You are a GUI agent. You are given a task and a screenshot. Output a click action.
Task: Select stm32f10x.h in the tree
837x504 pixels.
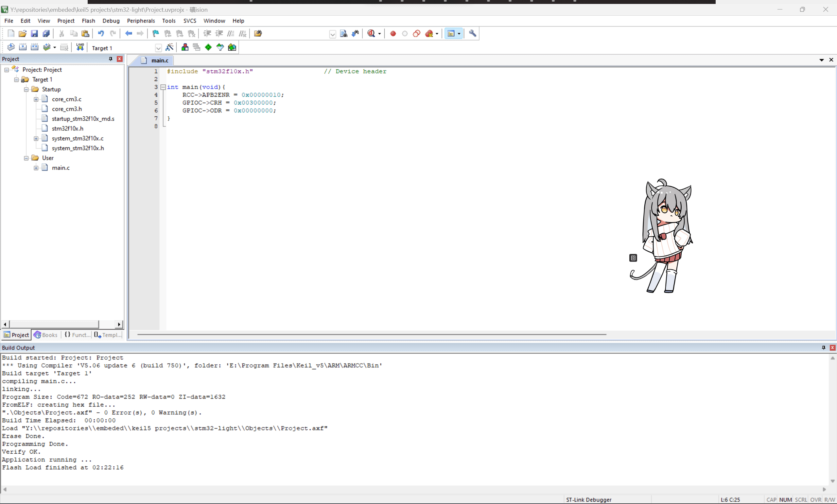click(67, 129)
